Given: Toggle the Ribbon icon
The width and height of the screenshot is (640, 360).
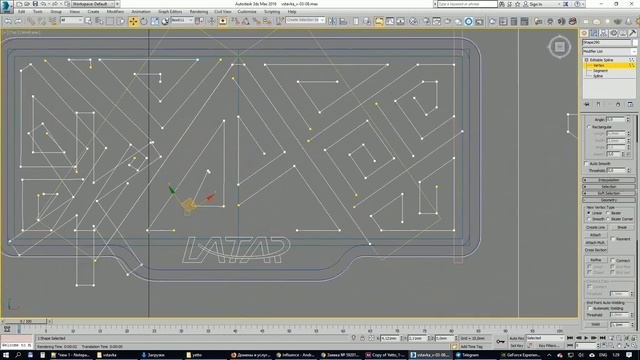Looking at the screenshot, I should [379, 21].
